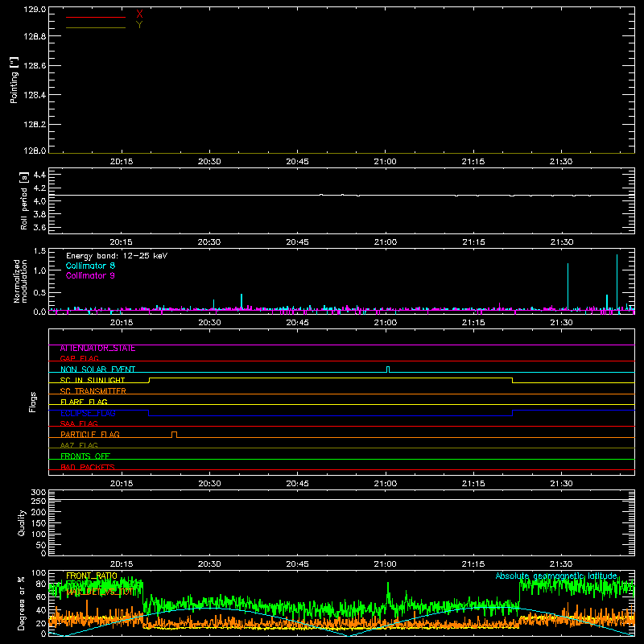
Task: Click the SAA_FLAG label
Action: pyautogui.click(x=79, y=423)
